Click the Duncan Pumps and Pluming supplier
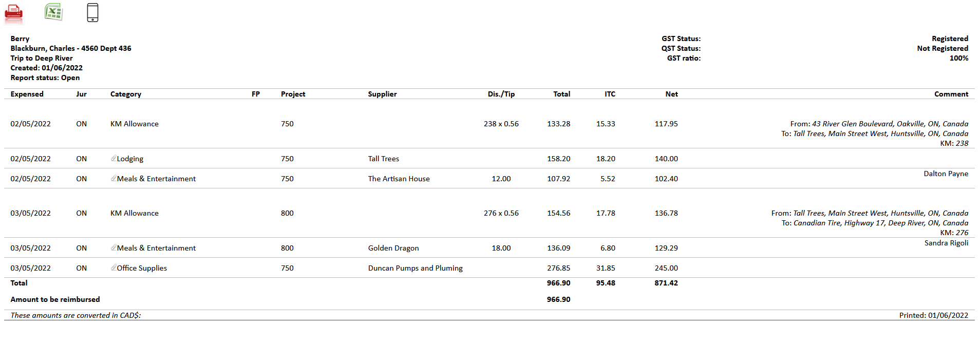The image size is (980, 344). point(415,268)
